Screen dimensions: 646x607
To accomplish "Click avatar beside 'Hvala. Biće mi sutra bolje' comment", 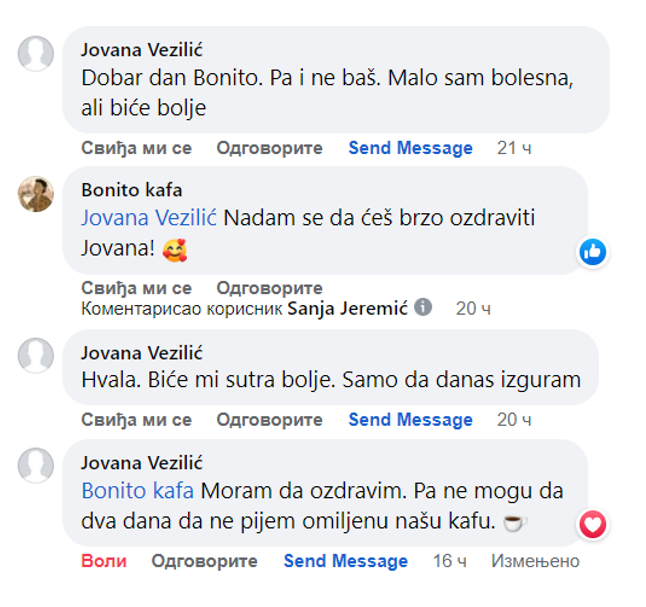I will coord(36,355).
